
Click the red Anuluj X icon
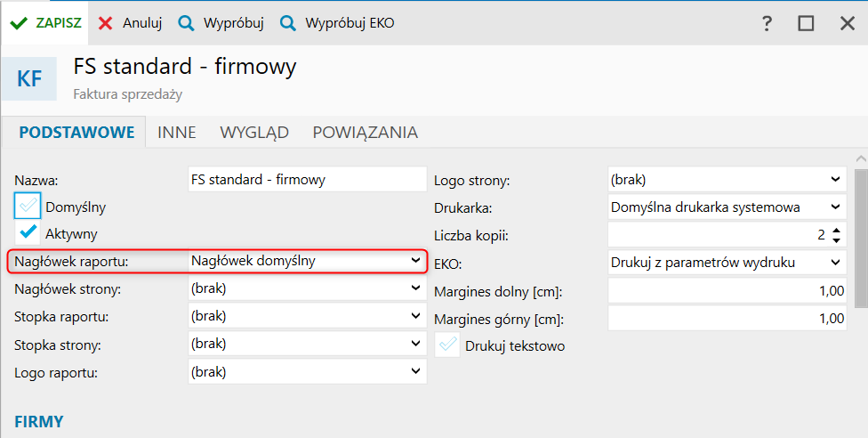(x=106, y=23)
